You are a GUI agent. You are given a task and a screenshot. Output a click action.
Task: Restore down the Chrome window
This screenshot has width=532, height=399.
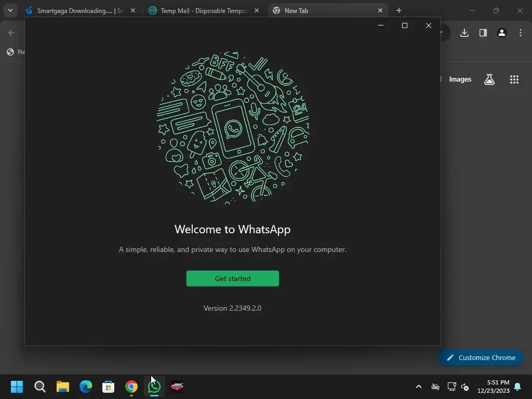coord(496,10)
